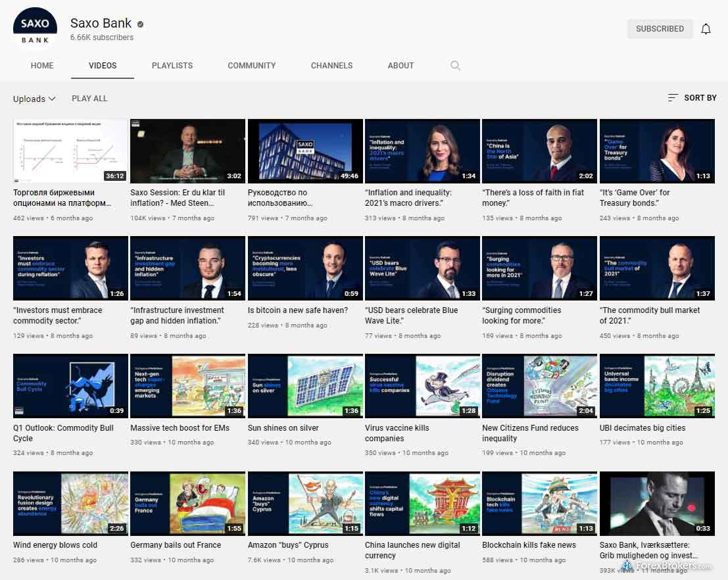Switch to the Home tab

click(42, 66)
